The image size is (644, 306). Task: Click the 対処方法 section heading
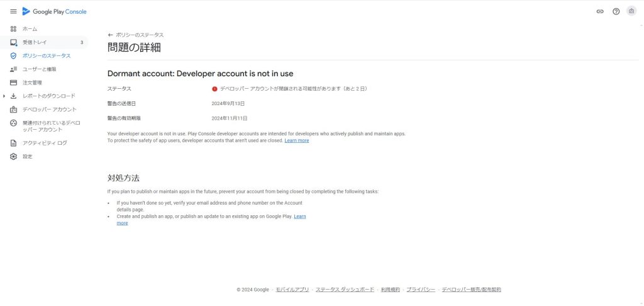(x=123, y=178)
